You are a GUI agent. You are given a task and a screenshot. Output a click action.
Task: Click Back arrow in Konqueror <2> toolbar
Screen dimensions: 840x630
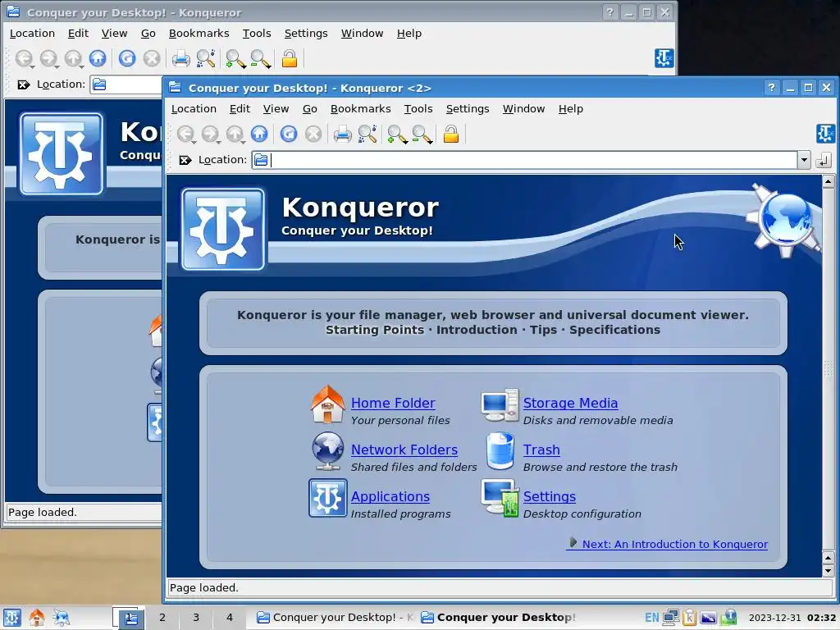(186, 134)
